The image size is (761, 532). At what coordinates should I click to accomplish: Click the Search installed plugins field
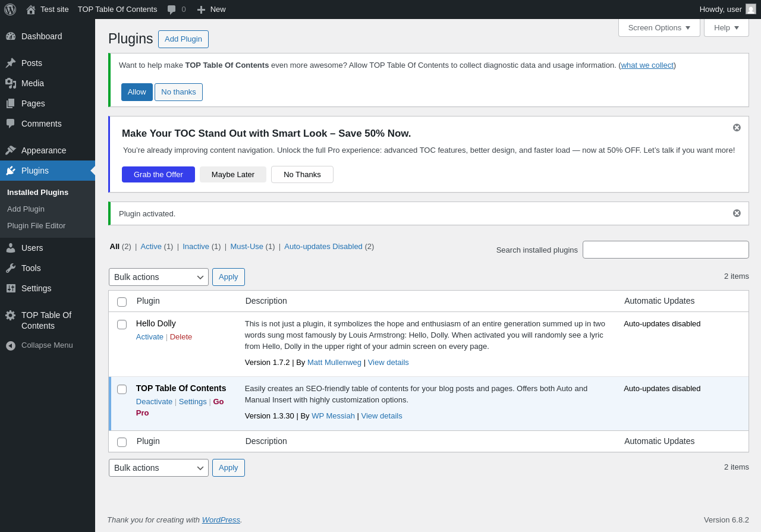[666, 250]
